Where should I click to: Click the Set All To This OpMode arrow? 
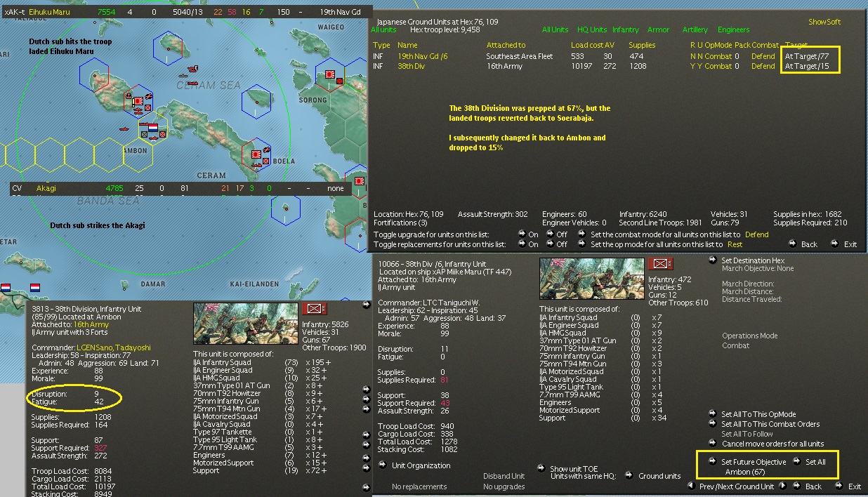point(714,414)
